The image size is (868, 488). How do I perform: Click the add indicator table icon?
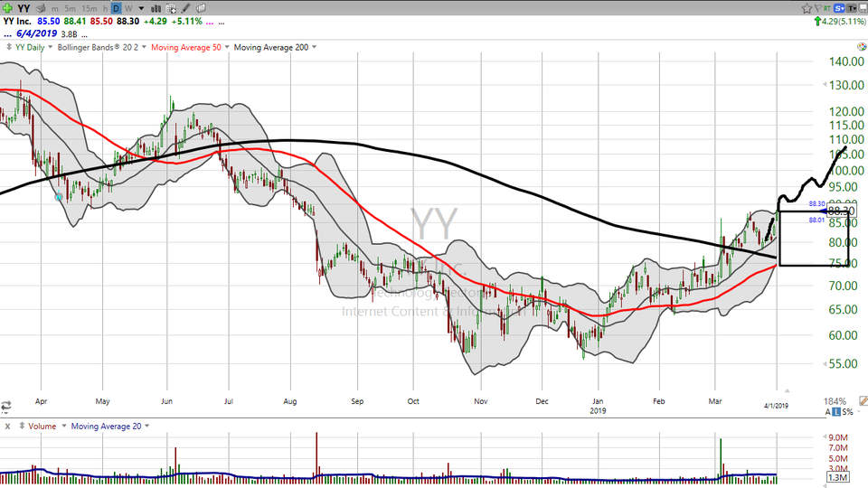(x=171, y=8)
